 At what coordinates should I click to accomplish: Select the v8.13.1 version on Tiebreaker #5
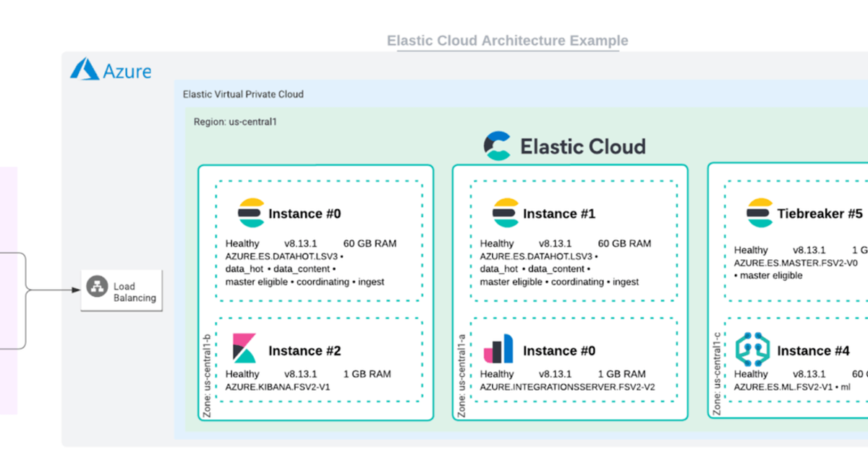[x=811, y=250]
